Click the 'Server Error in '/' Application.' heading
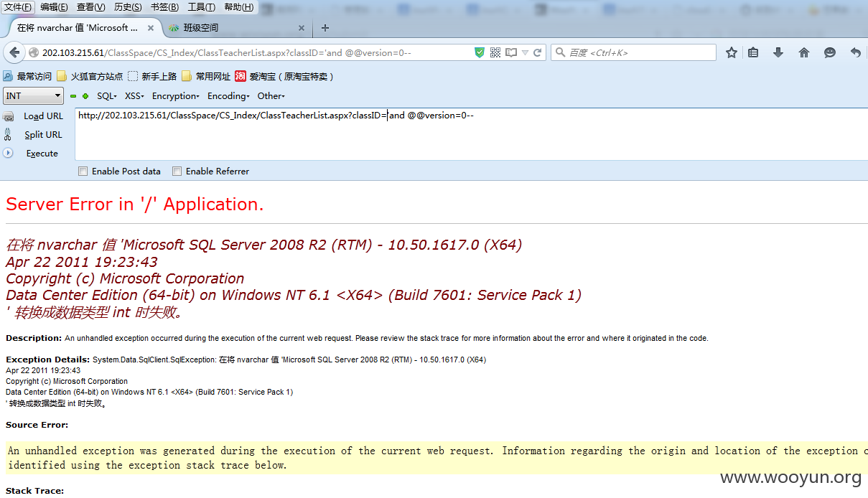 (x=135, y=205)
